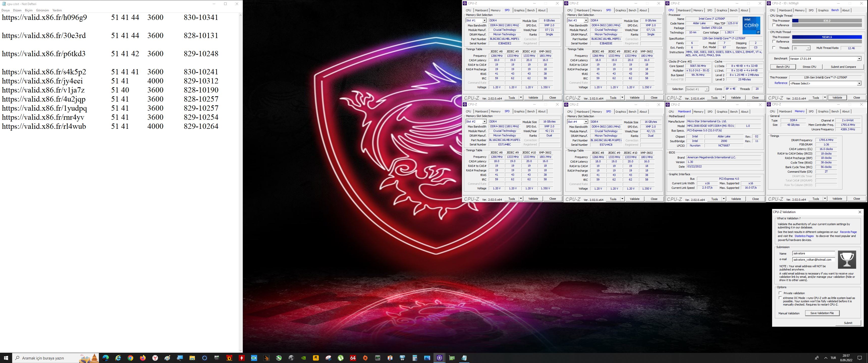Switch to Graphics tab in the Bench CPU-Z window
The width and height of the screenshot is (868, 363).
[823, 10]
